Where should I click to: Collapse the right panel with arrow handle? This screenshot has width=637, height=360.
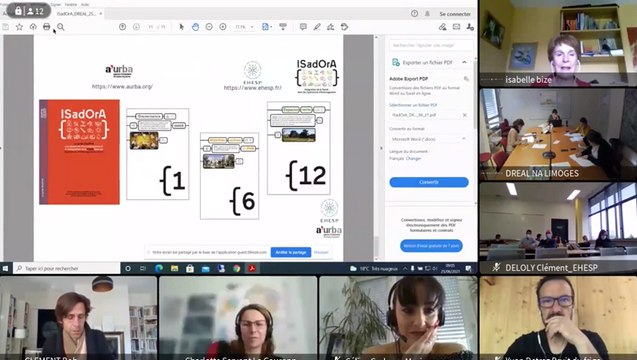(x=381, y=148)
